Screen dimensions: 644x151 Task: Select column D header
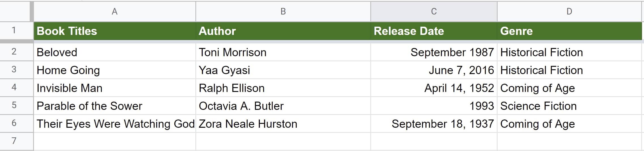[569, 11]
